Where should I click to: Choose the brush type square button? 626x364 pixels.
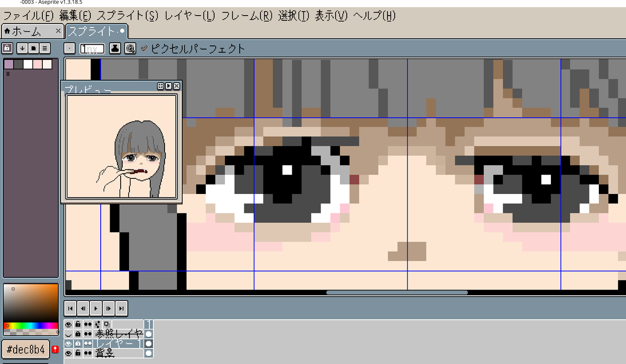(x=69, y=48)
